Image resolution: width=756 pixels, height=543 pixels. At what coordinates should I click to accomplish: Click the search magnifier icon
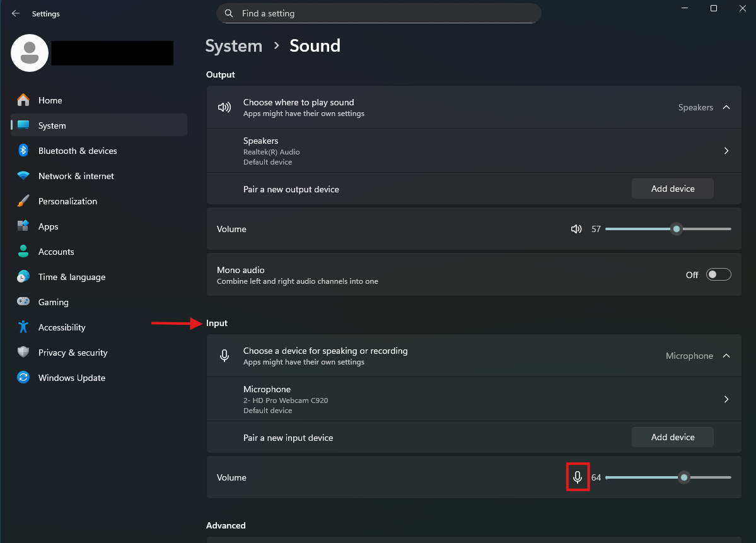coord(229,13)
